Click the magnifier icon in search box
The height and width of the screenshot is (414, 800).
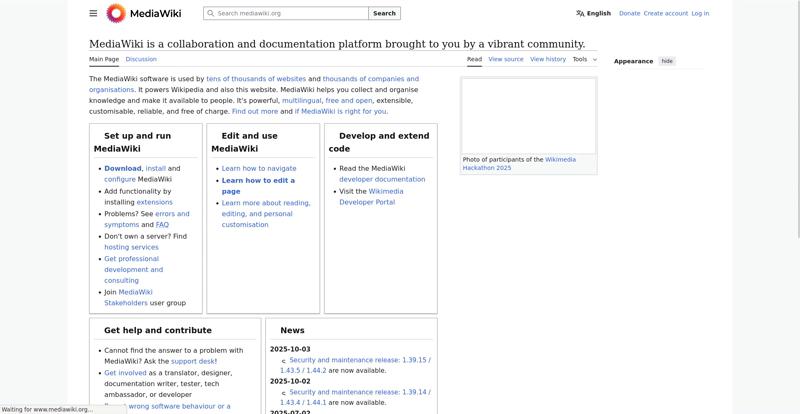tap(210, 14)
